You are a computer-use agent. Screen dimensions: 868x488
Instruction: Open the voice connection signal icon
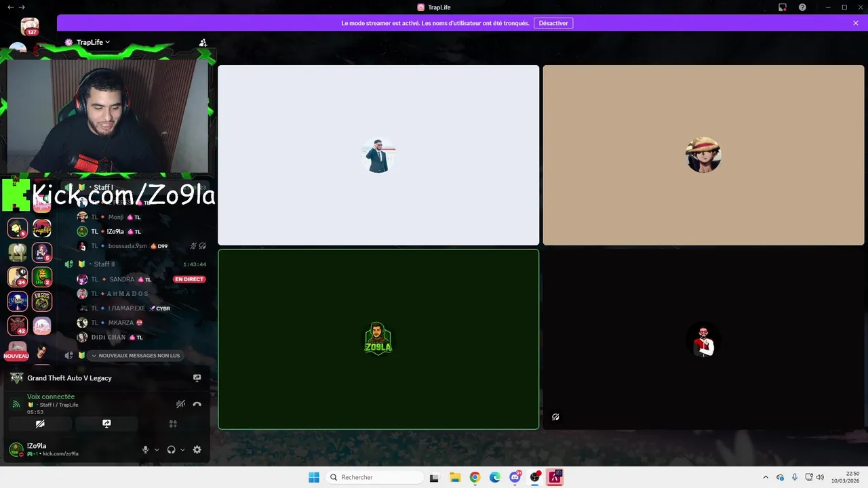[16, 404]
